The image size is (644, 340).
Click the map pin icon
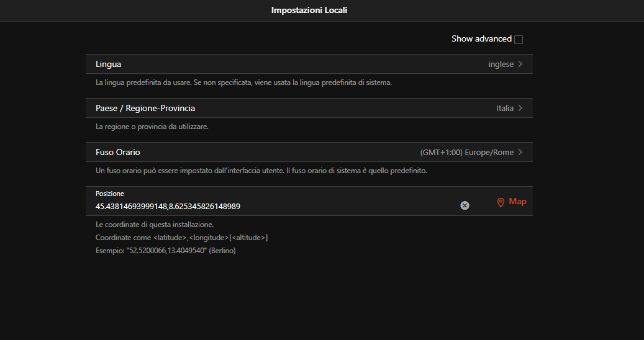click(x=501, y=202)
